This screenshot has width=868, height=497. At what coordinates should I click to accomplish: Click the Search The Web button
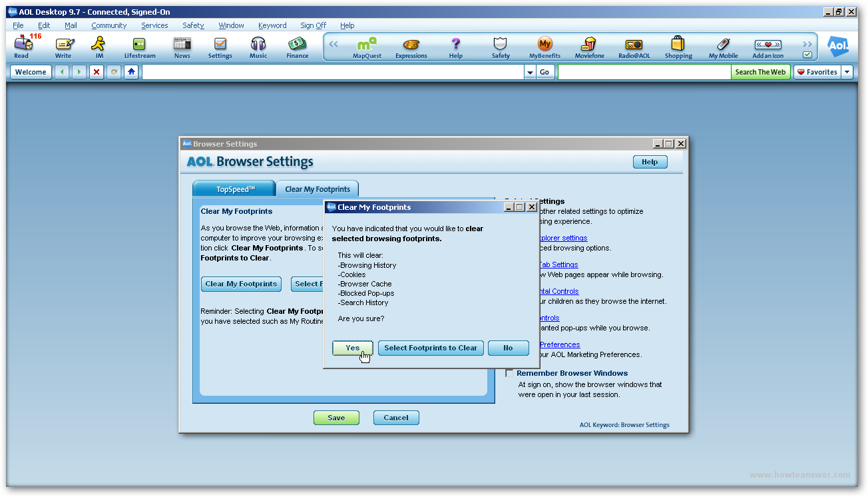[x=760, y=72]
